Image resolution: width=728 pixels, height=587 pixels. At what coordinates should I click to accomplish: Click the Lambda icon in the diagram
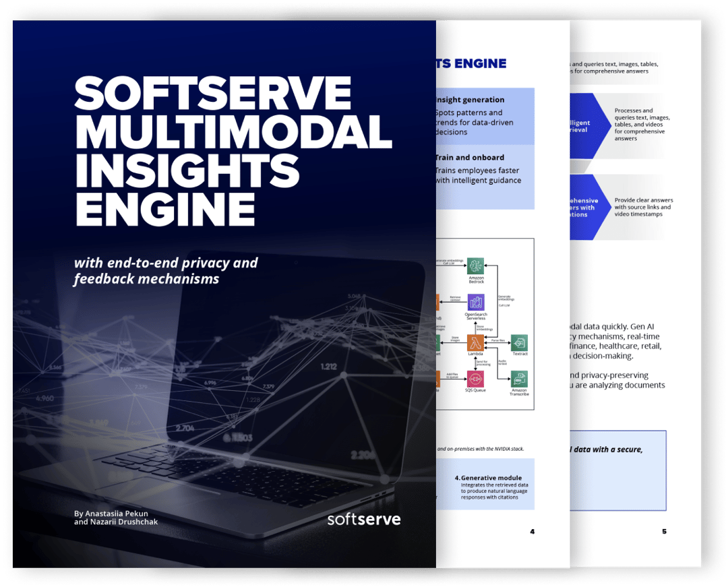[x=475, y=342]
